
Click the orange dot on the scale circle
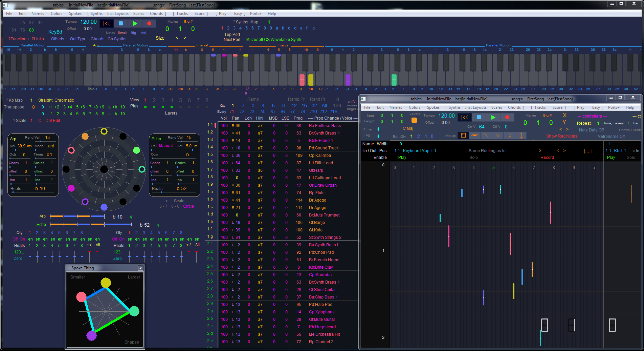(85, 136)
